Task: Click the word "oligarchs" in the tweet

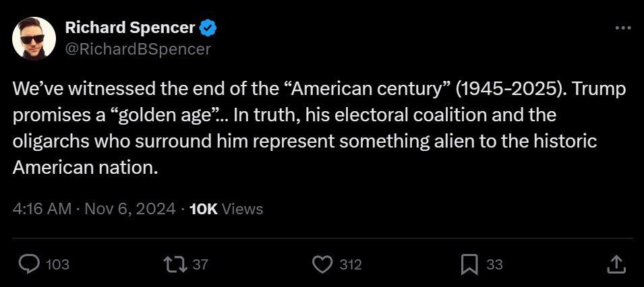Action: point(49,141)
